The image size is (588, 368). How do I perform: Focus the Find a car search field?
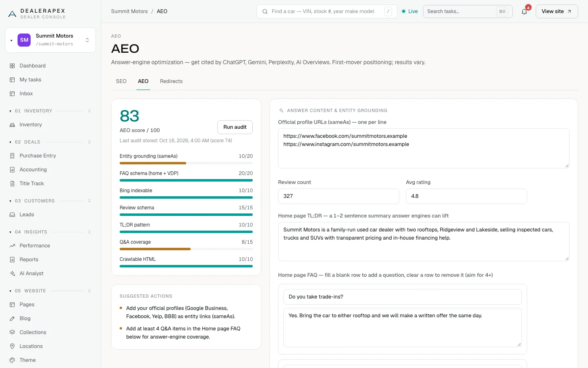[327, 11]
